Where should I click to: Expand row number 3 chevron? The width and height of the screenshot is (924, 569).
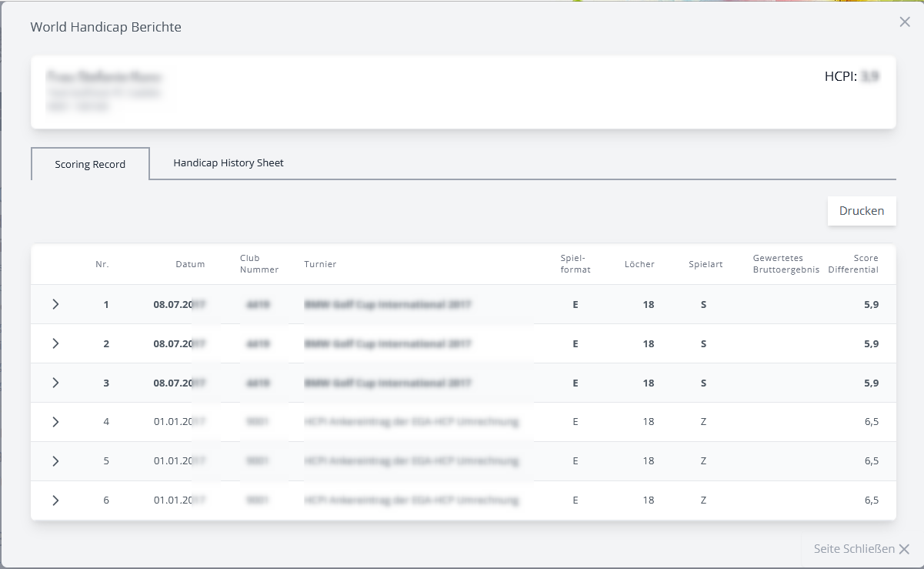[x=55, y=383]
